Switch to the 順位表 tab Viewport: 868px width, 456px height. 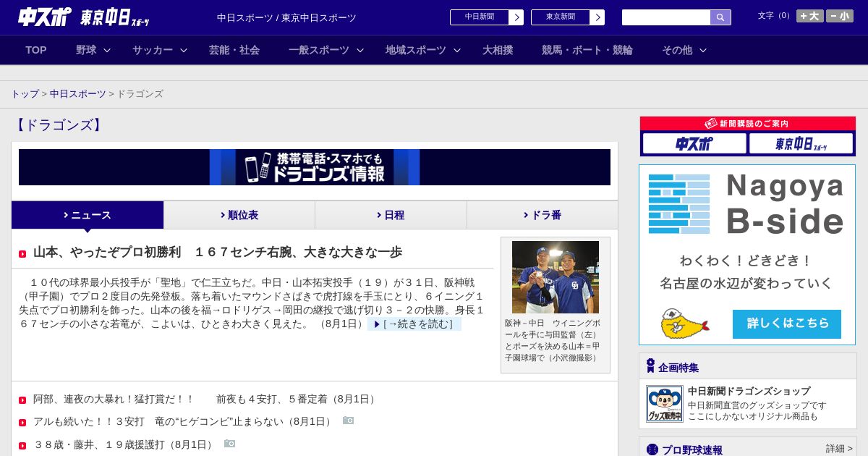click(x=239, y=215)
